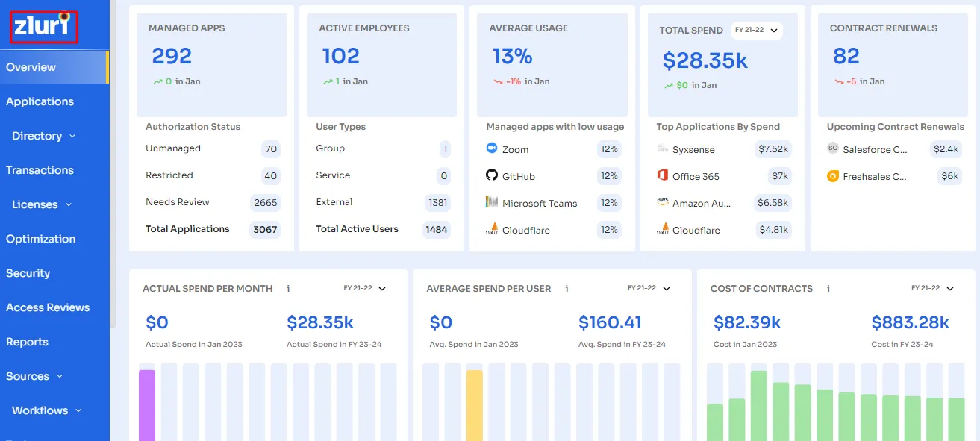Screen dimensions: 980x441
Task: Click the Contract Renewals 82 card
Action: pos(893,64)
